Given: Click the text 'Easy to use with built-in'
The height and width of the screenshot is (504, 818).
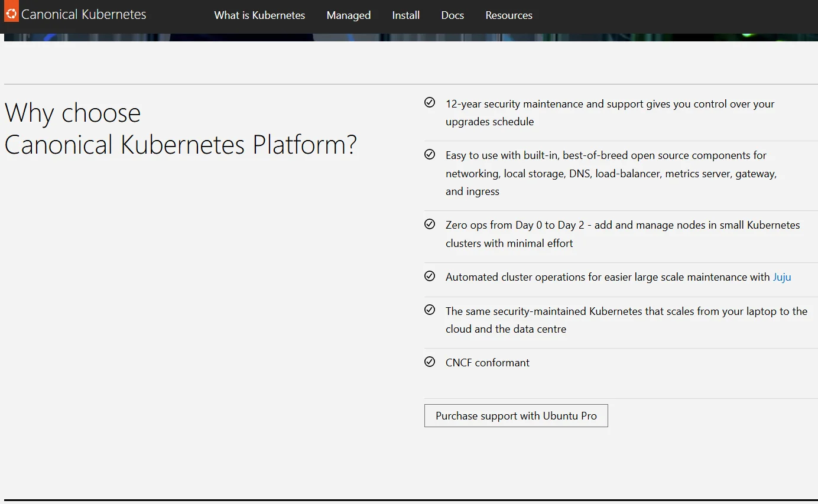Looking at the screenshot, I should pos(502,155).
